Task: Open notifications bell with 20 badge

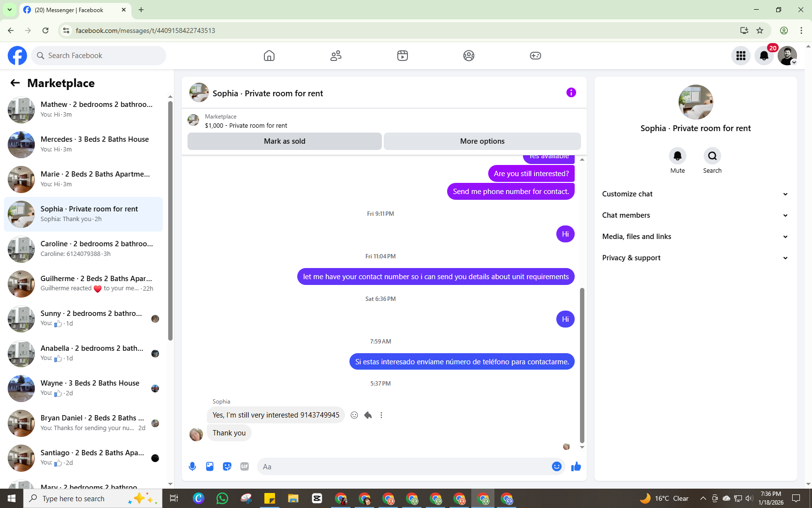Action: click(764, 56)
